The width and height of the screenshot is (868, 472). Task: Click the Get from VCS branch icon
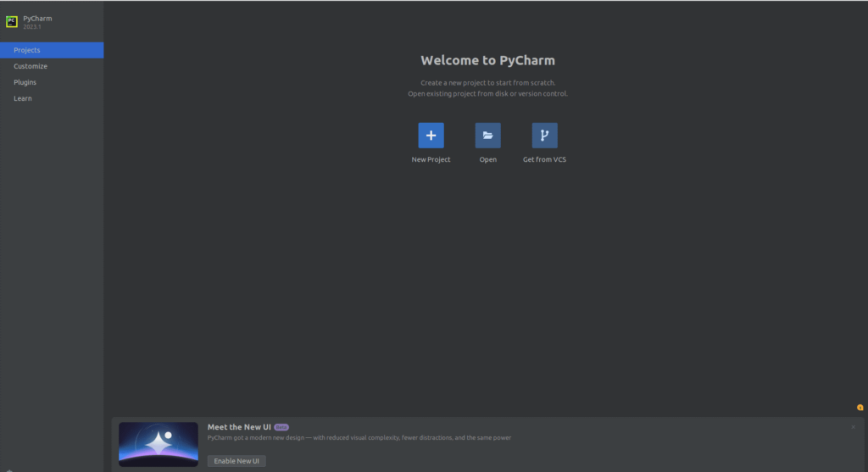(545, 136)
